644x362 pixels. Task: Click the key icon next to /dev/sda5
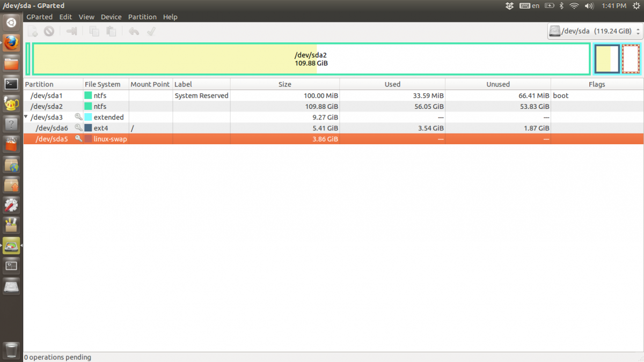[78, 138]
